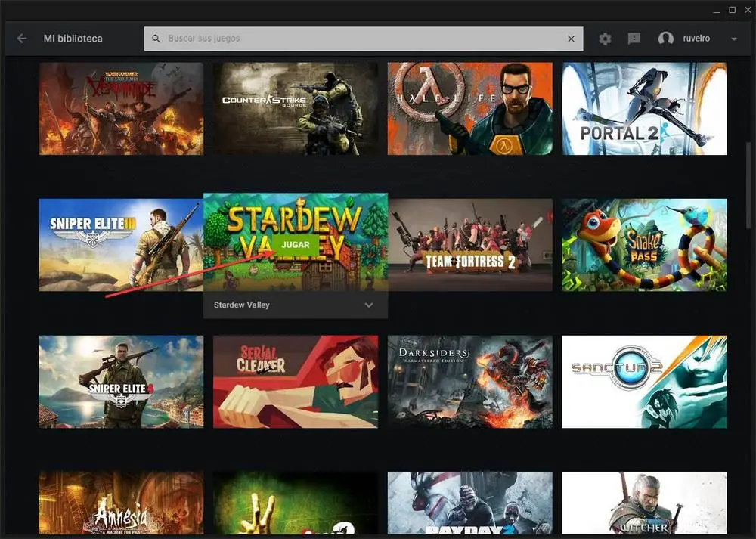756x539 pixels.
Task: Select the Witcher game tile
Action: coord(644,503)
